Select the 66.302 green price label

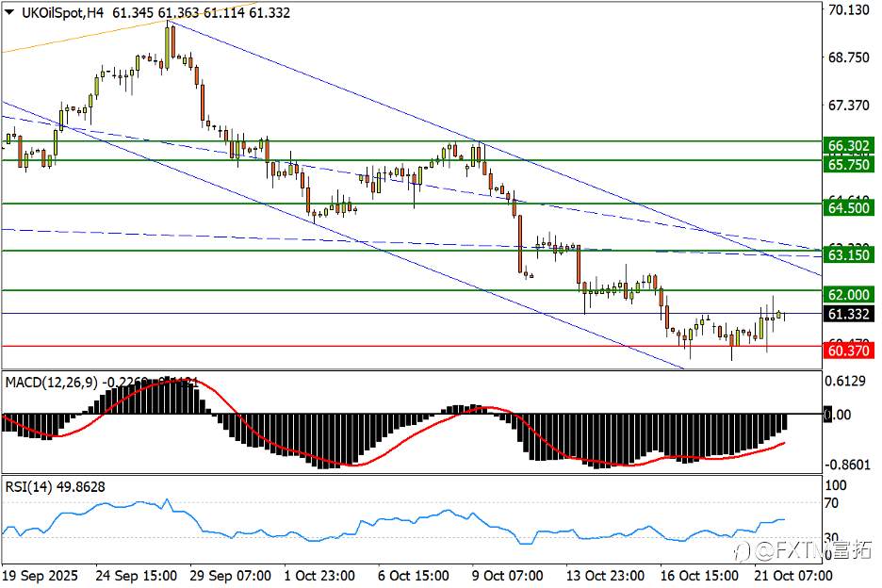click(x=849, y=146)
